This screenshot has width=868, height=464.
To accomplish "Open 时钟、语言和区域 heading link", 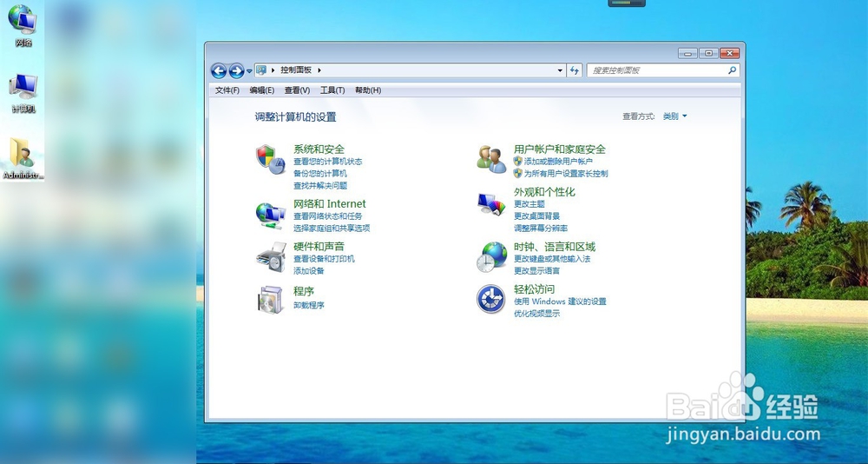I will tap(555, 247).
